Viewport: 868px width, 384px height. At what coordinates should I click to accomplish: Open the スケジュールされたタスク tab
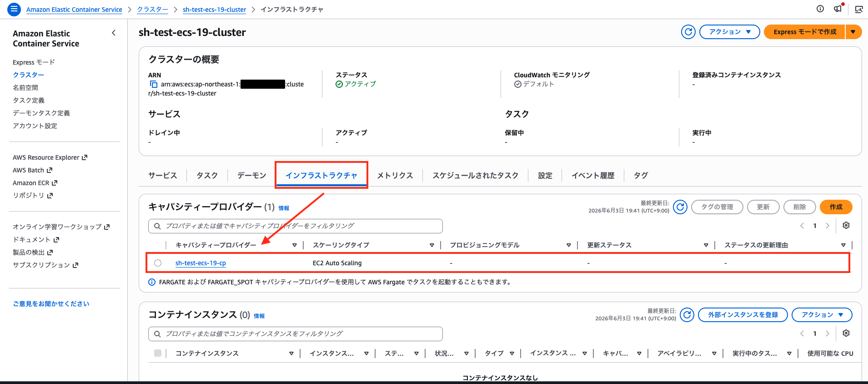(x=475, y=175)
